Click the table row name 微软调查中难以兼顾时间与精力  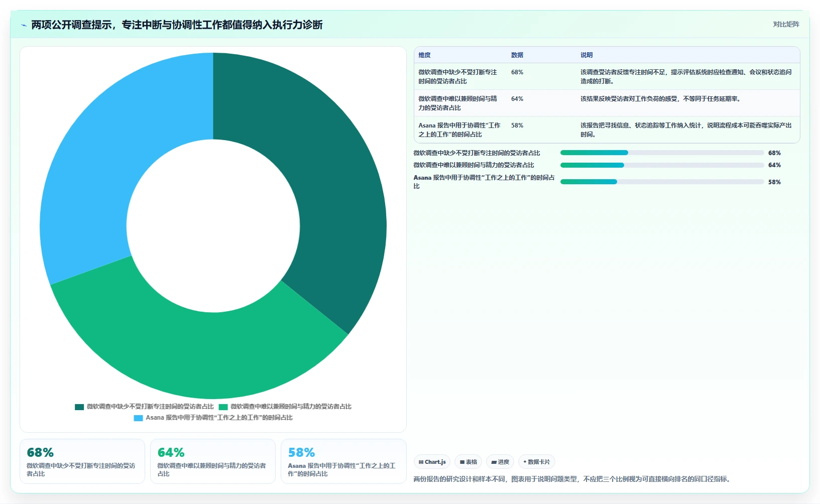(x=458, y=103)
